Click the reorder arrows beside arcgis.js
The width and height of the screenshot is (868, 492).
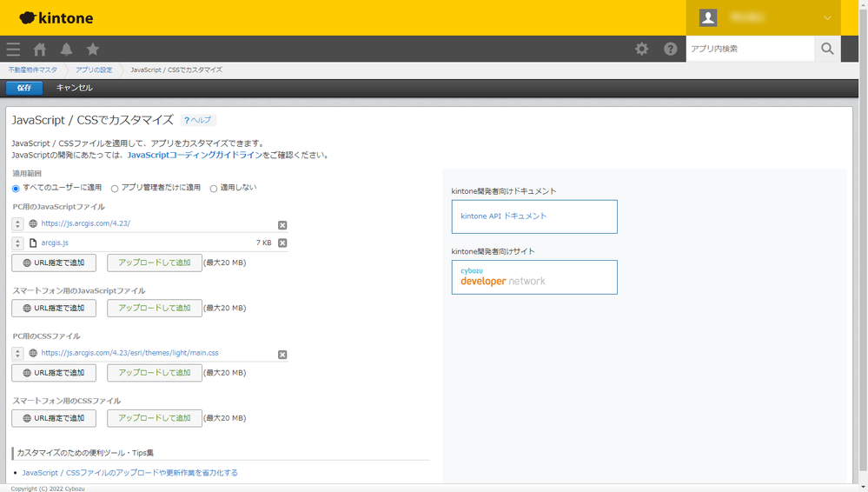pyautogui.click(x=17, y=243)
